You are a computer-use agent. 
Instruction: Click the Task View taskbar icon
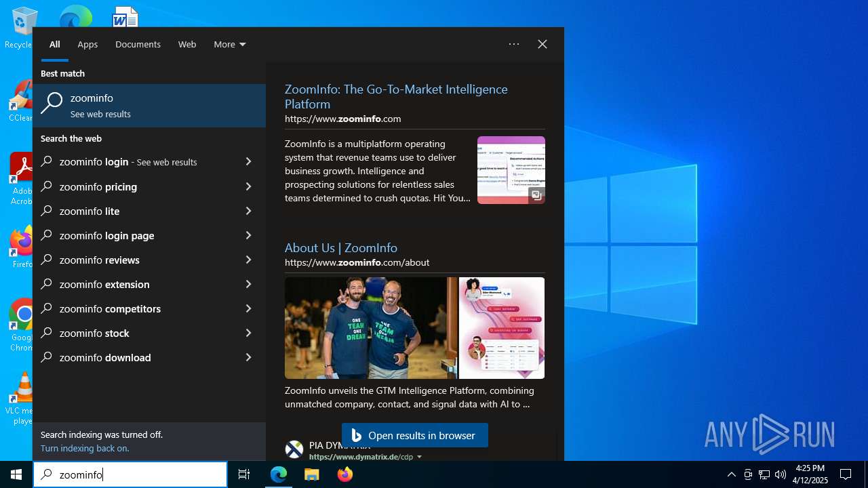click(x=244, y=474)
